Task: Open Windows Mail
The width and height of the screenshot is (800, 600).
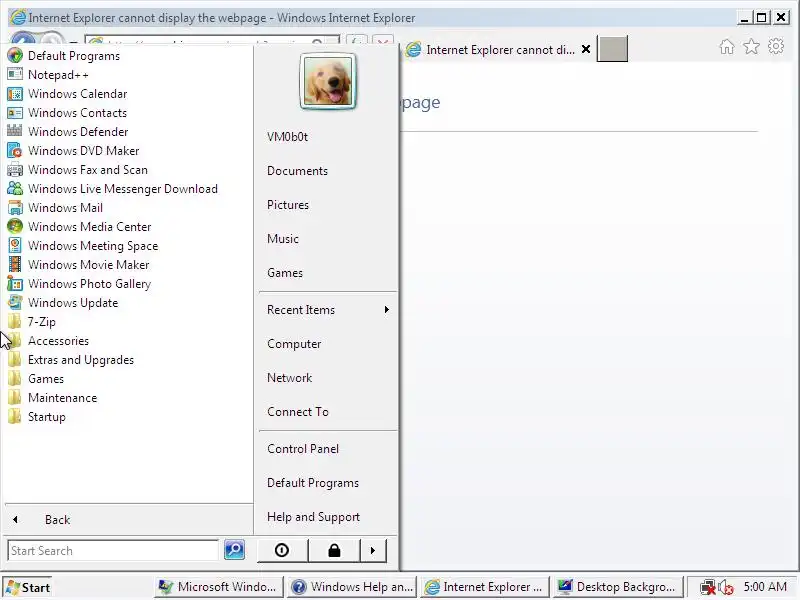Action: (x=55, y=208)
